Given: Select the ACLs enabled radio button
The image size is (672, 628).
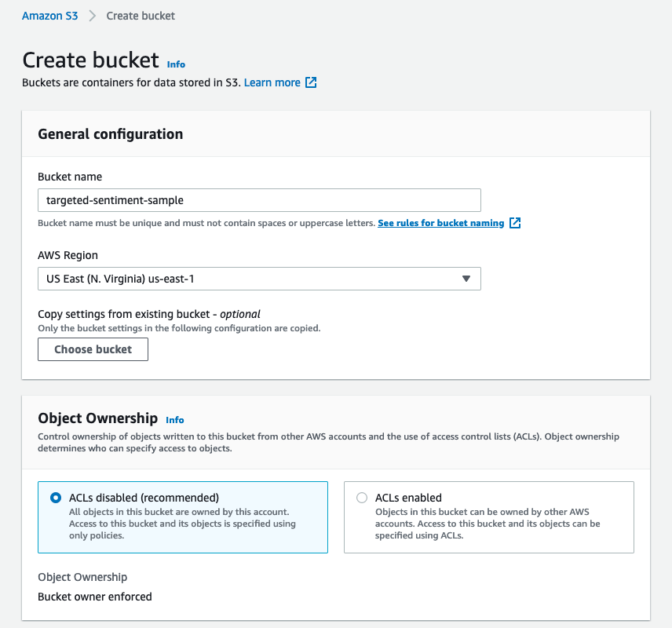Looking at the screenshot, I should point(362,498).
